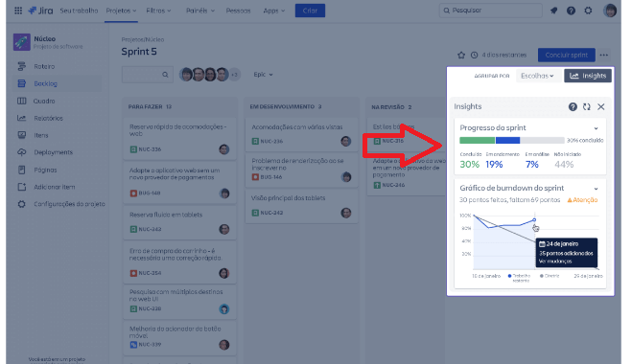The width and height of the screenshot is (632, 364).
Task: Star the Sprint 5 board
Action: tap(461, 56)
